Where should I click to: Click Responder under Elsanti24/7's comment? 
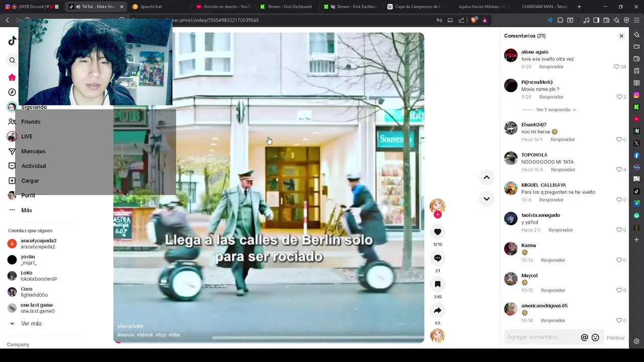tap(562, 140)
